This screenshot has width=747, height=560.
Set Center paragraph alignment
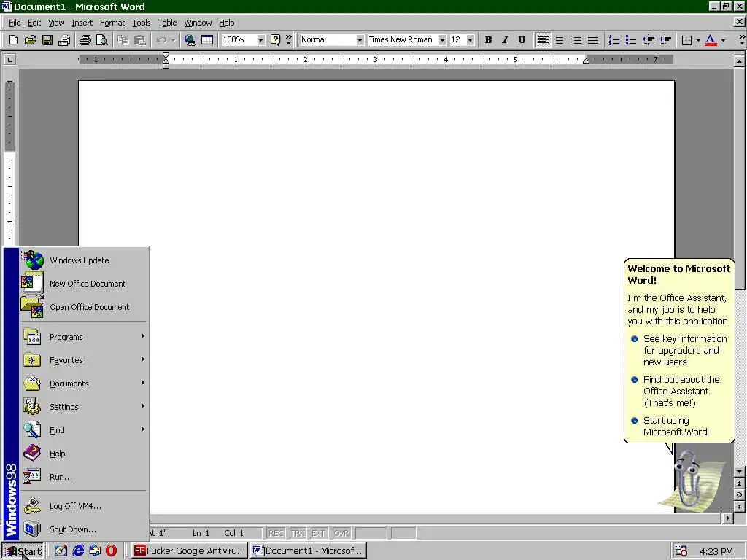[560, 40]
